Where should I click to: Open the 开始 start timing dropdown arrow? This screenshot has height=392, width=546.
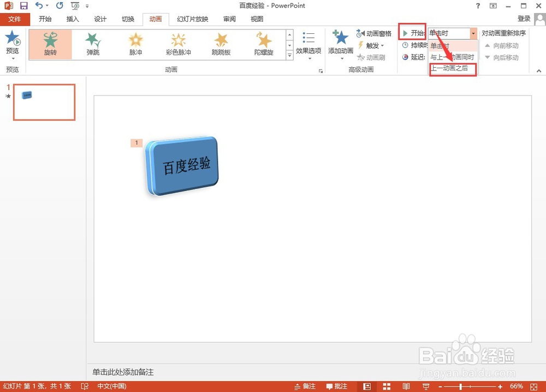point(473,33)
